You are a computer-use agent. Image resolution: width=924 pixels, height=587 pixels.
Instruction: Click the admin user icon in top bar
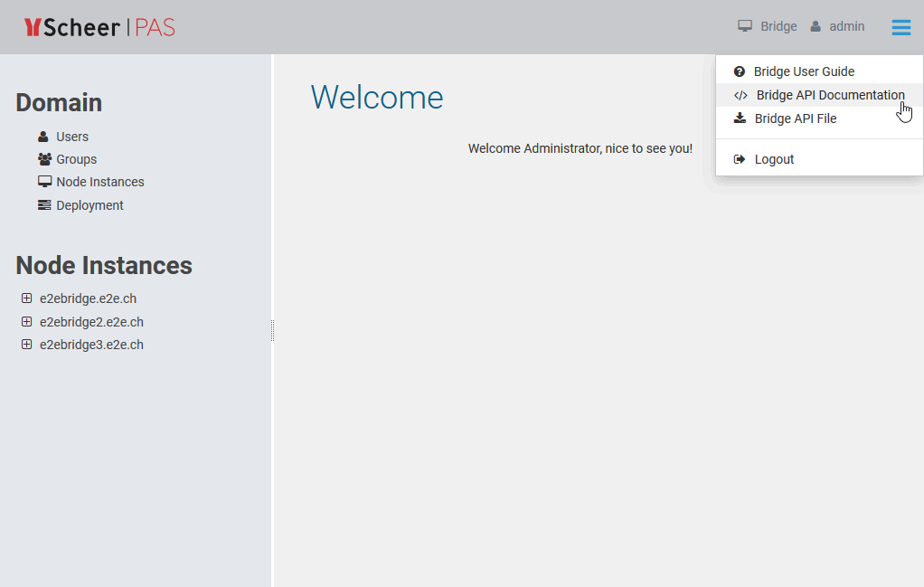815,25
